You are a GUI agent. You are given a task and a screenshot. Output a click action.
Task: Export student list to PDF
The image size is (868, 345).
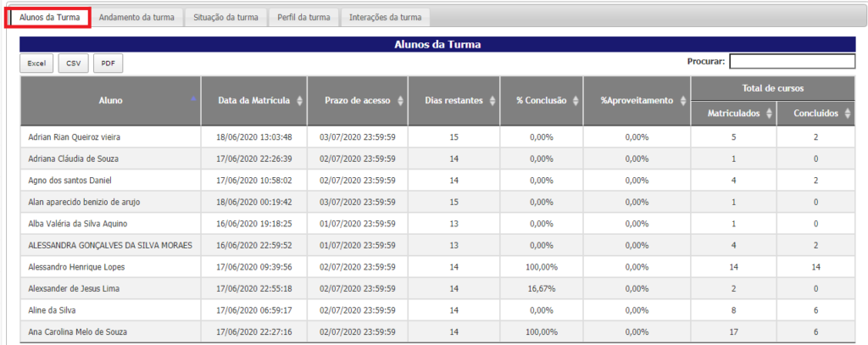coord(108,63)
